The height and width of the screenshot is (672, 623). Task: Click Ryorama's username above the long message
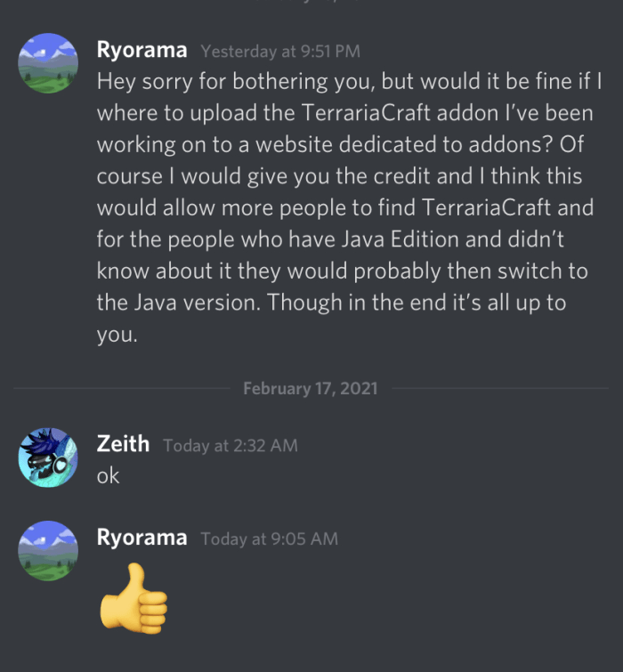tap(142, 50)
